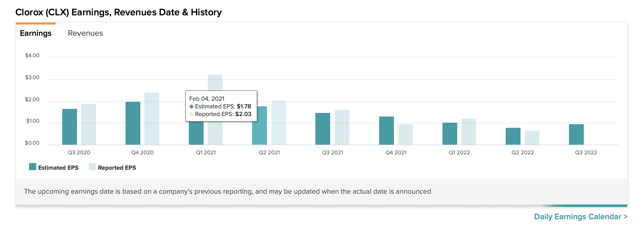Screen dimensions: 644x230
Task: Select Q3 2021 reported EPS bar
Action: pos(342,127)
